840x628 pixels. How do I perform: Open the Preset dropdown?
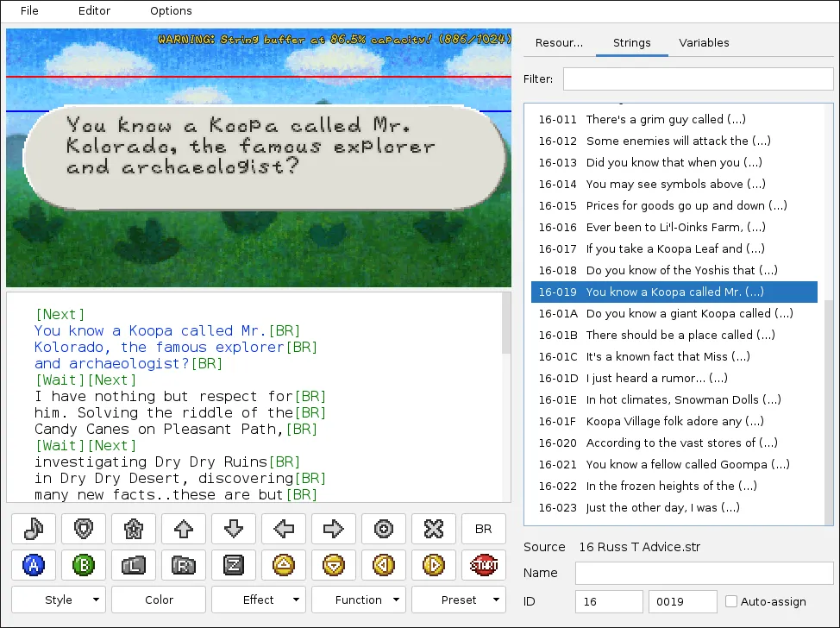458,600
